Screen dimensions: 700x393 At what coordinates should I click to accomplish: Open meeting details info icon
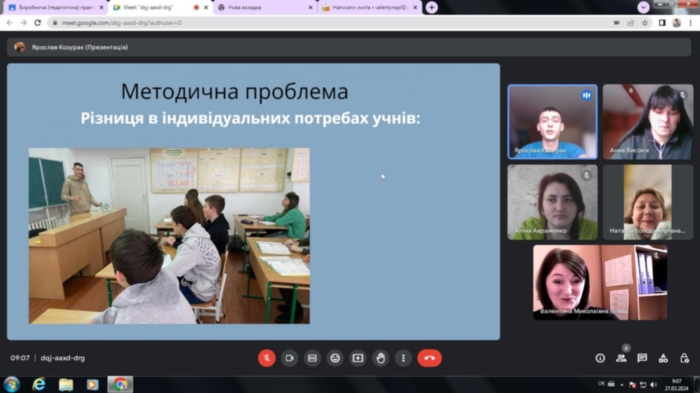coord(600,358)
